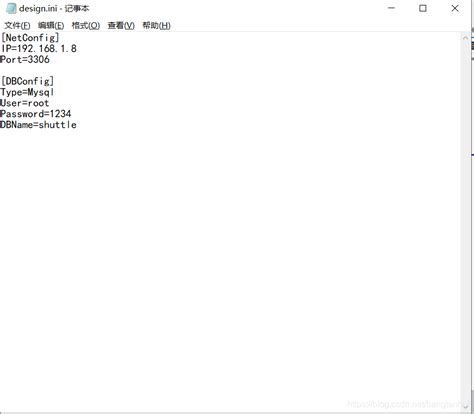Open the 帮助(H) Help menu

[x=156, y=26]
